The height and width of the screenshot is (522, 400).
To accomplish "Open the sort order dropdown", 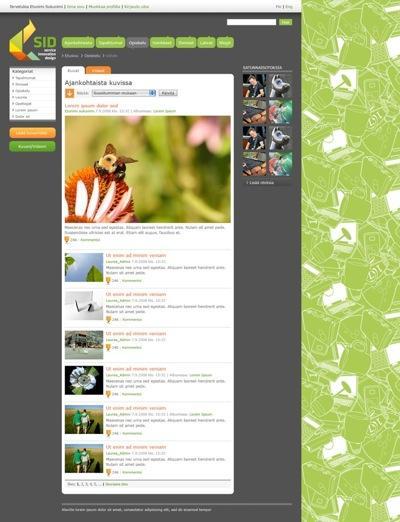I will [x=124, y=93].
